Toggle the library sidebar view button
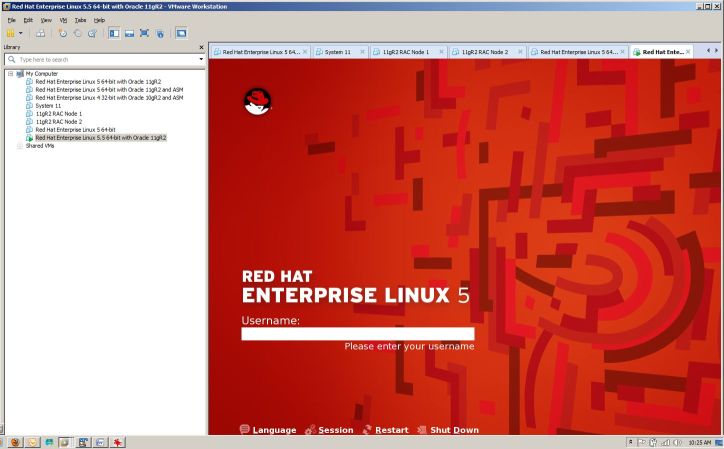 113,33
